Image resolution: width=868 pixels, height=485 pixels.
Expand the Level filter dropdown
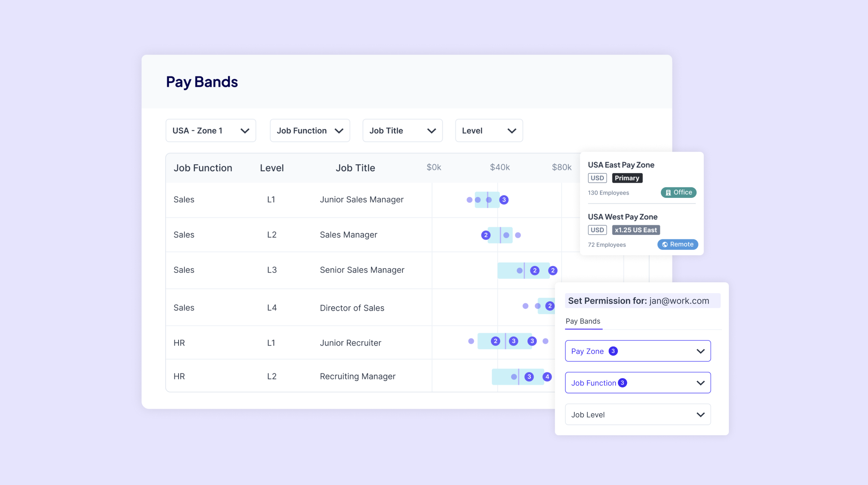tap(489, 131)
